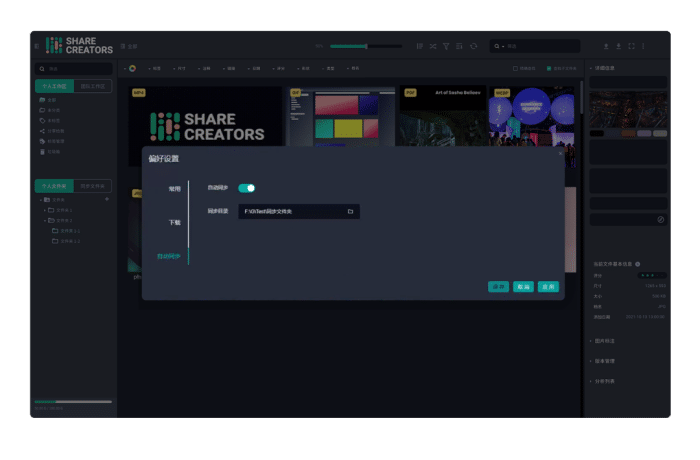Click the 保存 button
Image resolution: width=700 pixels, height=460 pixels.
(499, 287)
